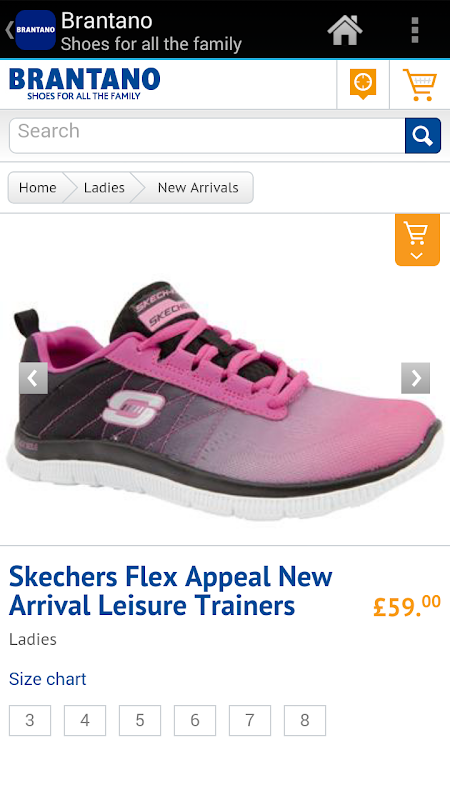Screen dimensions: 450x800
Task: Focus the Search input field
Action: pos(207,136)
